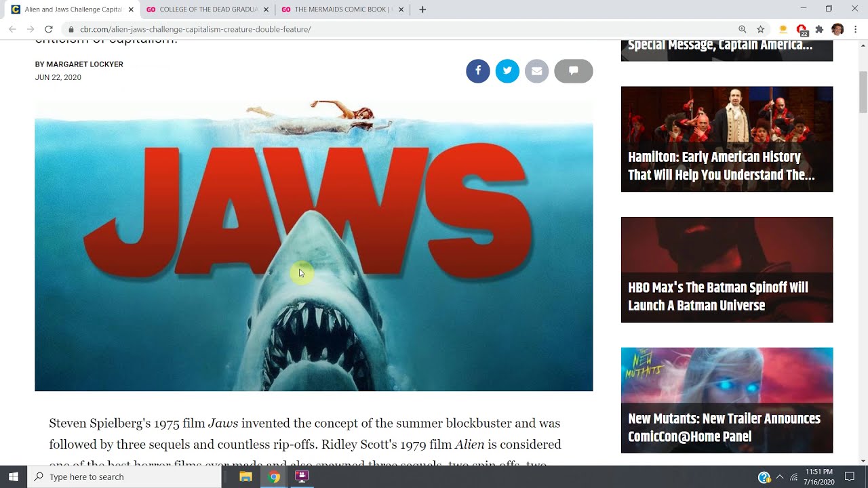Open a new browser tab

point(422,9)
